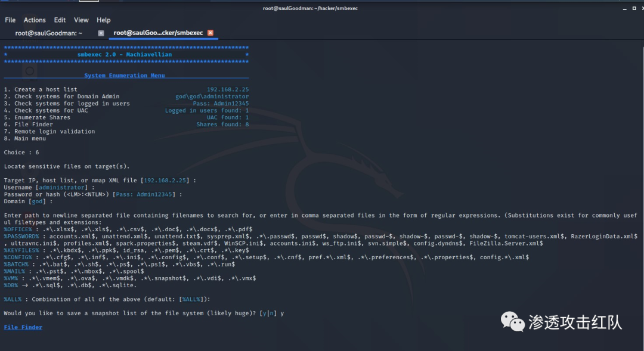This screenshot has height=351, width=644.
Task: Click the snapshot y|n prompt answer
Action: click(282, 313)
